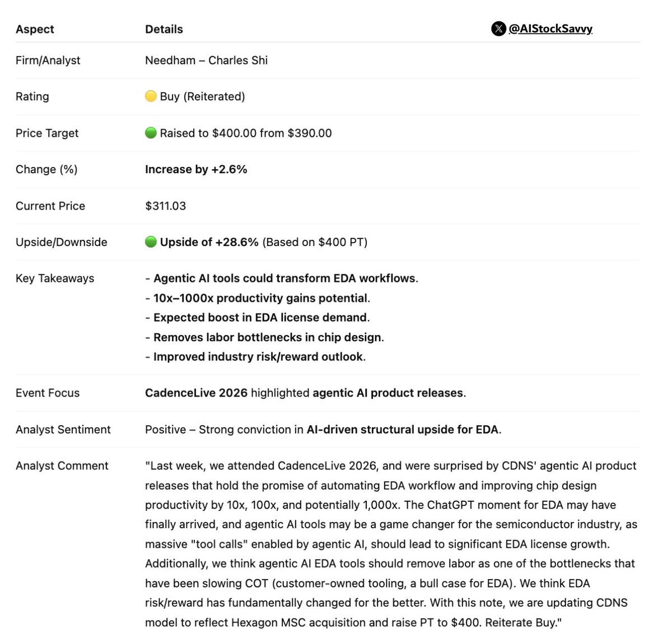The width and height of the screenshot is (672, 643).
Task: Click the Rating row label
Action: [32, 96]
